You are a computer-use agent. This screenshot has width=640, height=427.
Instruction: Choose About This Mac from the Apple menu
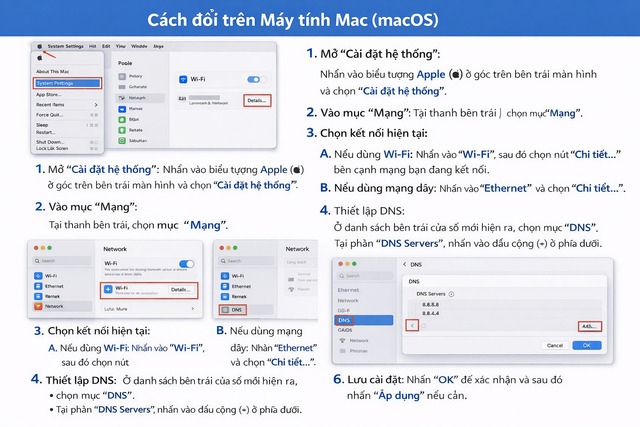(x=53, y=71)
